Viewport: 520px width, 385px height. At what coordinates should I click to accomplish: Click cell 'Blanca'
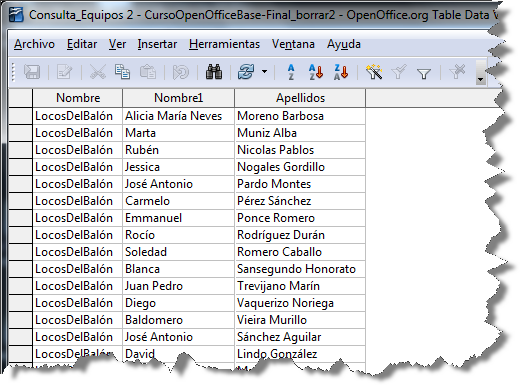point(178,269)
